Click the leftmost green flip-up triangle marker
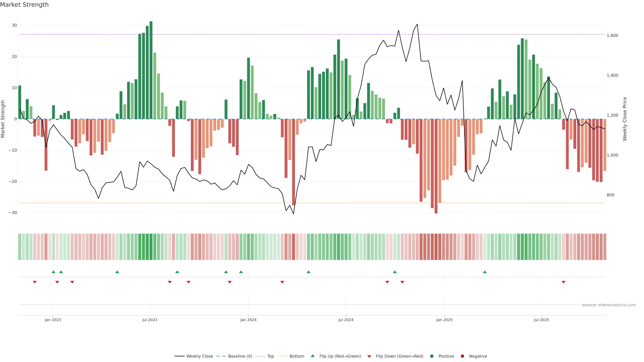Viewport: 644px width, 362px height. point(53,272)
